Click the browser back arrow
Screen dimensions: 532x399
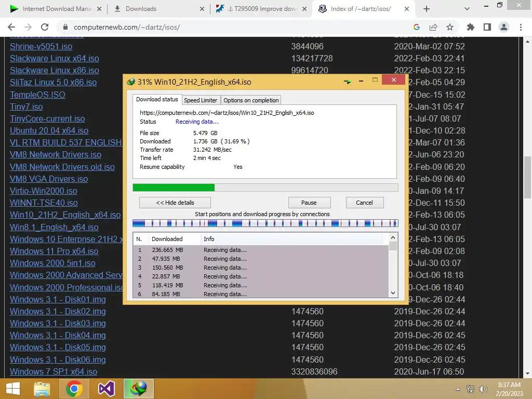click(11, 27)
